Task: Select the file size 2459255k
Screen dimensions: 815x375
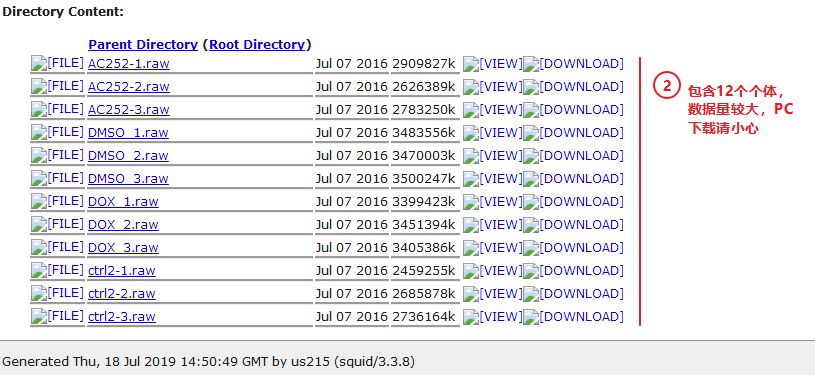Action: click(424, 270)
